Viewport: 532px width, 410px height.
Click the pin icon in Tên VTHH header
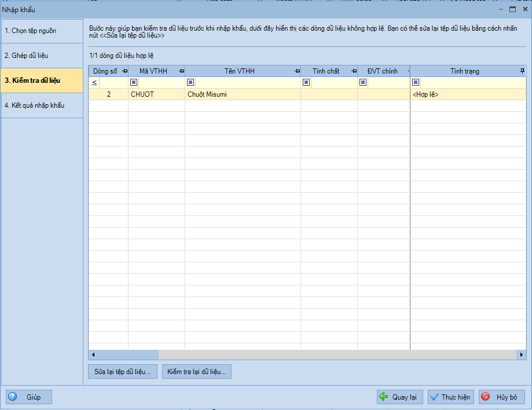point(297,71)
